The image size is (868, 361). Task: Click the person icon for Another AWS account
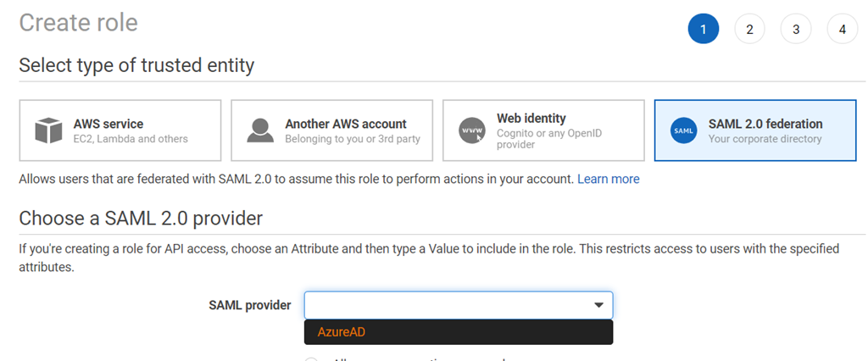click(x=260, y=131)
